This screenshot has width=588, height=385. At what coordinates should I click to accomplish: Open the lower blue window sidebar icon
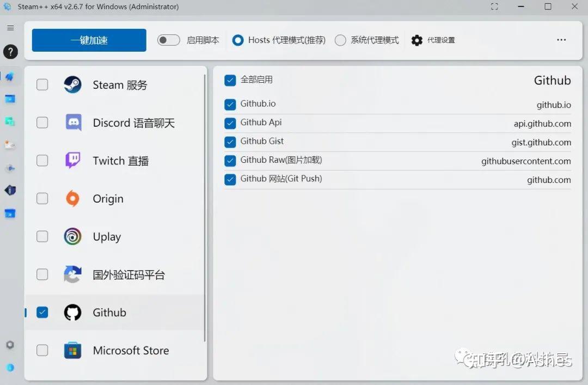tap(10, 213)
